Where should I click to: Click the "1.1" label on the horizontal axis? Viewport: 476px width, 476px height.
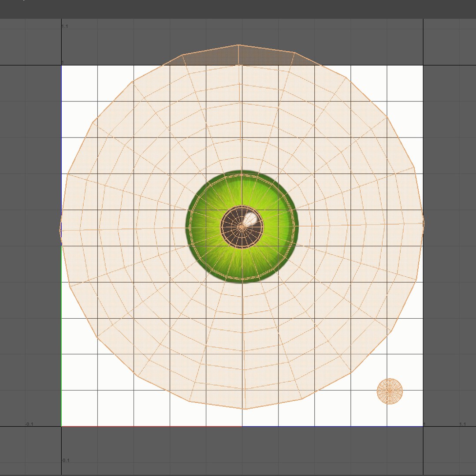(x=462, y=424)
